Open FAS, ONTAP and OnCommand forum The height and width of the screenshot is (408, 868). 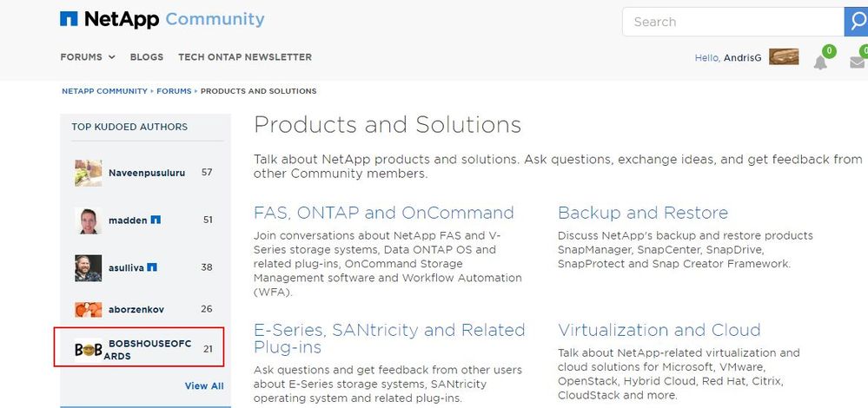384,213
